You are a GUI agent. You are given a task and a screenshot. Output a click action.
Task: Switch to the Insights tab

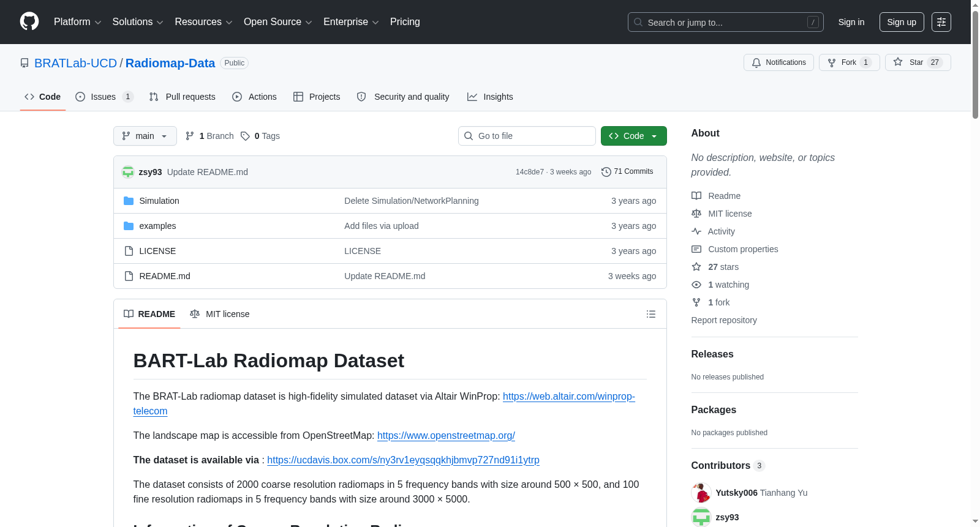[490, 97]
